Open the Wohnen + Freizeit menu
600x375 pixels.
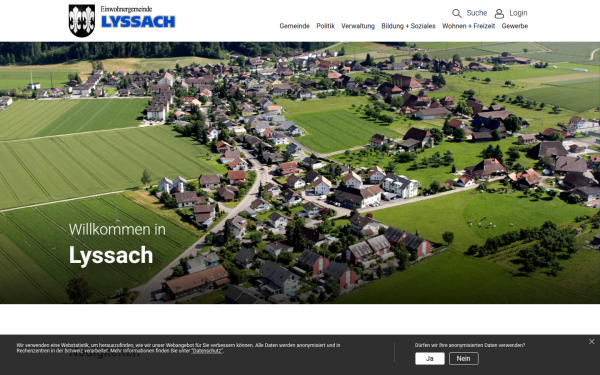[x=468, y=26]
